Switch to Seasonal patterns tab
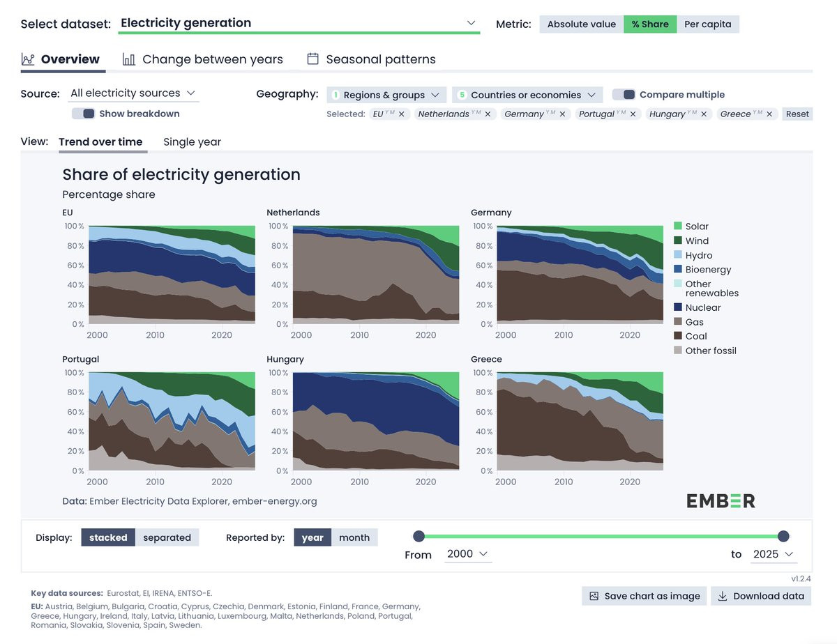 tap(371, 59)
